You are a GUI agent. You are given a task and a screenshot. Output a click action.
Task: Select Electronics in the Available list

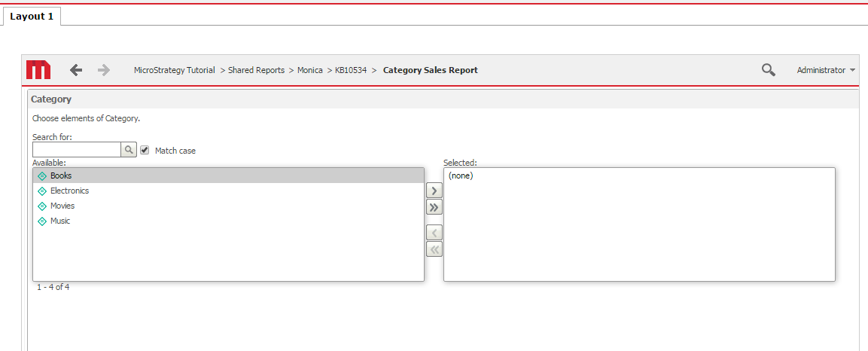coord(69,191)
